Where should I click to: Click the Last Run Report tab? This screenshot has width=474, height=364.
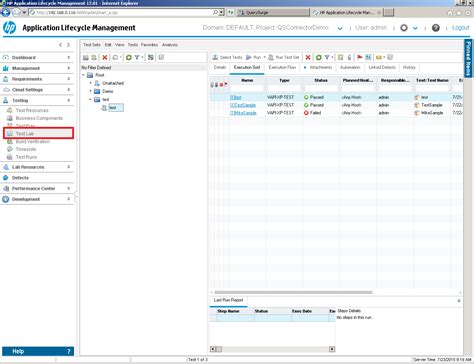(228, 300)
